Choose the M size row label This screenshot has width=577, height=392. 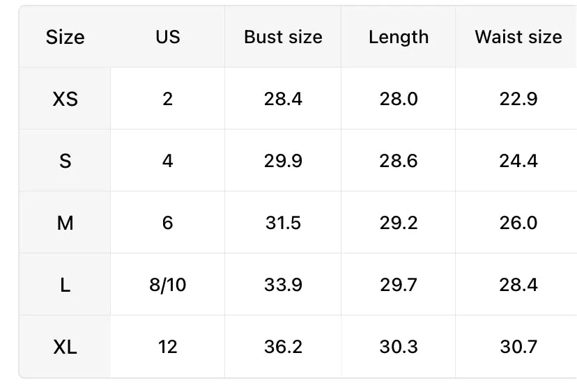tap(65, 223)
